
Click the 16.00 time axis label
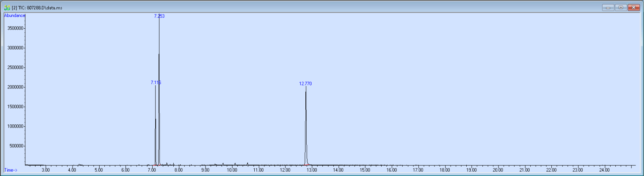[x=391, y=170]
